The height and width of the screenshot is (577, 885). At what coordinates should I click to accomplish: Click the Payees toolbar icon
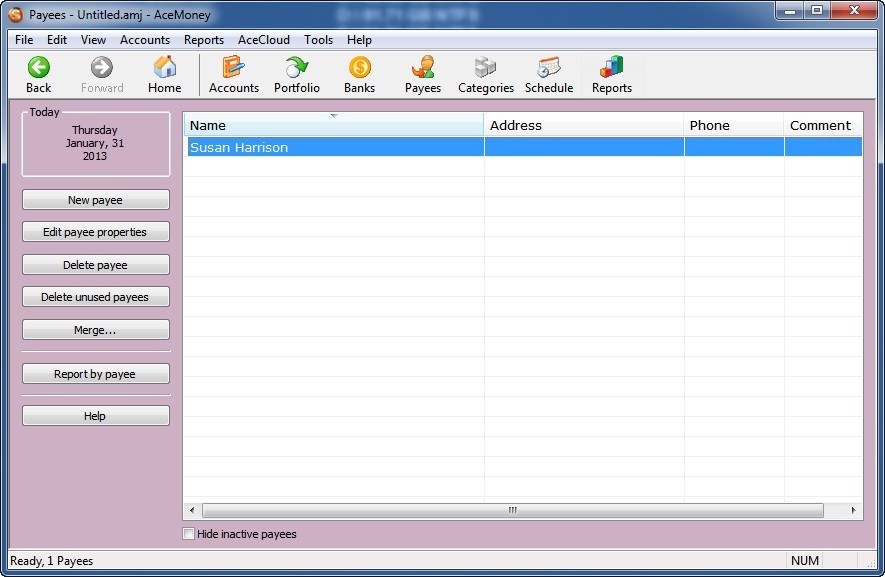tap(422, 73)
